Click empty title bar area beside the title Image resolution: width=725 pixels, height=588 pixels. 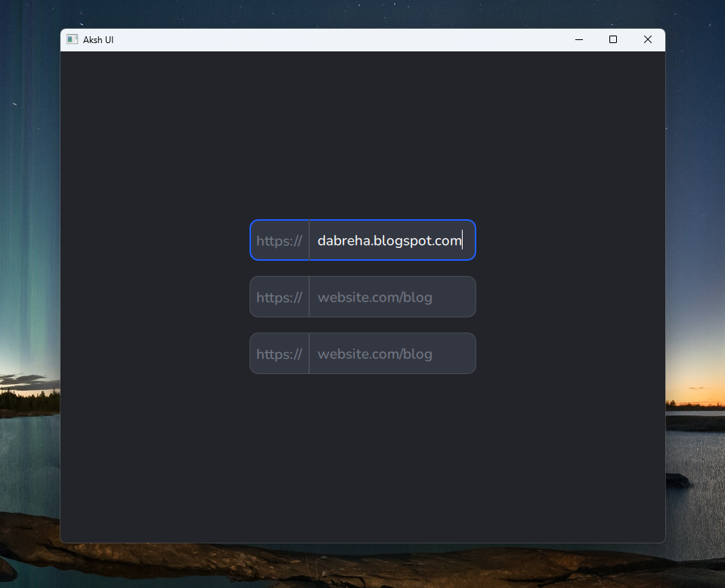340,39
